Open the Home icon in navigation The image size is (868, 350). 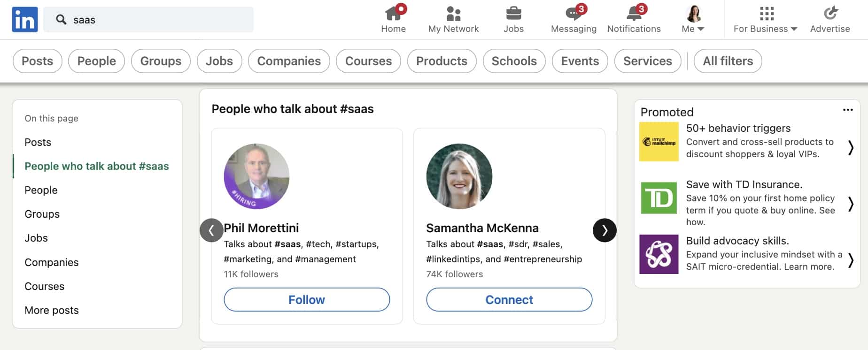pyautogui.click(x=393, y=14)
